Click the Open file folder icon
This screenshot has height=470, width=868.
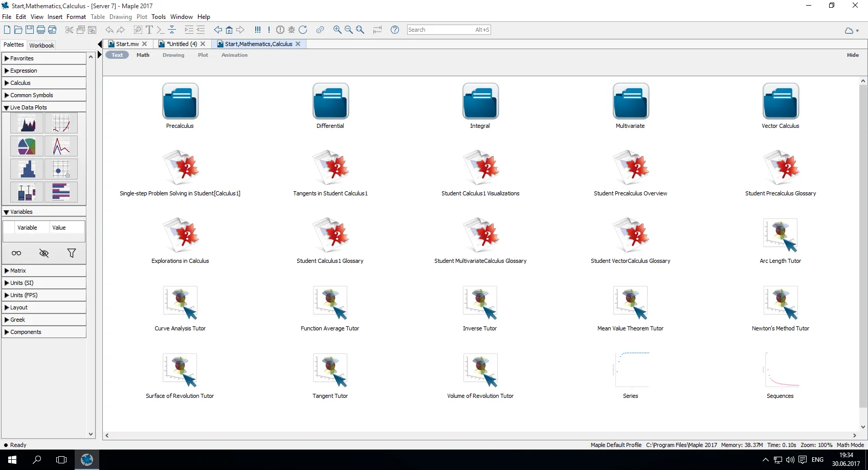click(18, 30)
